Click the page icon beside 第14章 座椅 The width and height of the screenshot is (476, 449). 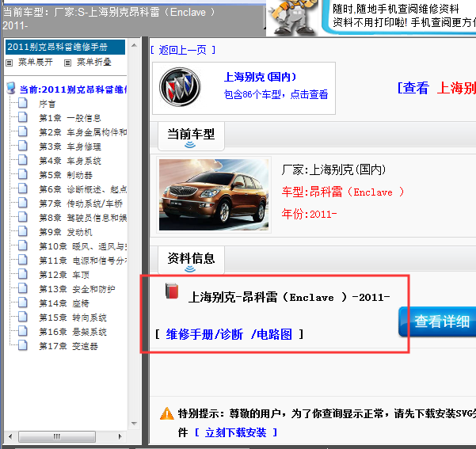[23, 303]
